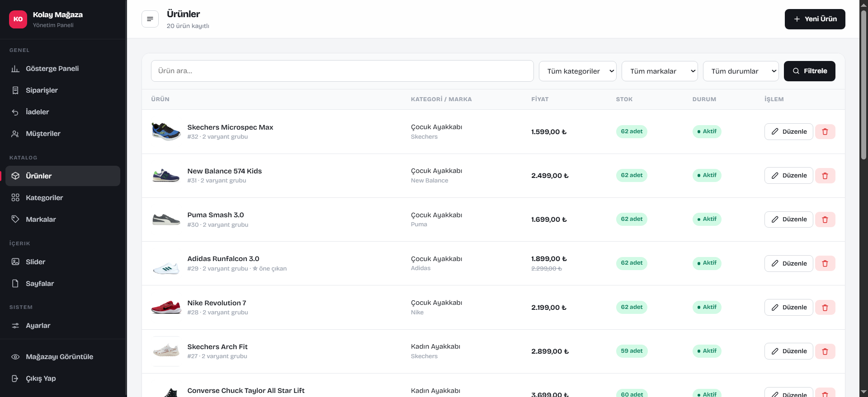Click the 1.599,00 ₺ price
Screen dimensions: 868x397
[549, 132]
